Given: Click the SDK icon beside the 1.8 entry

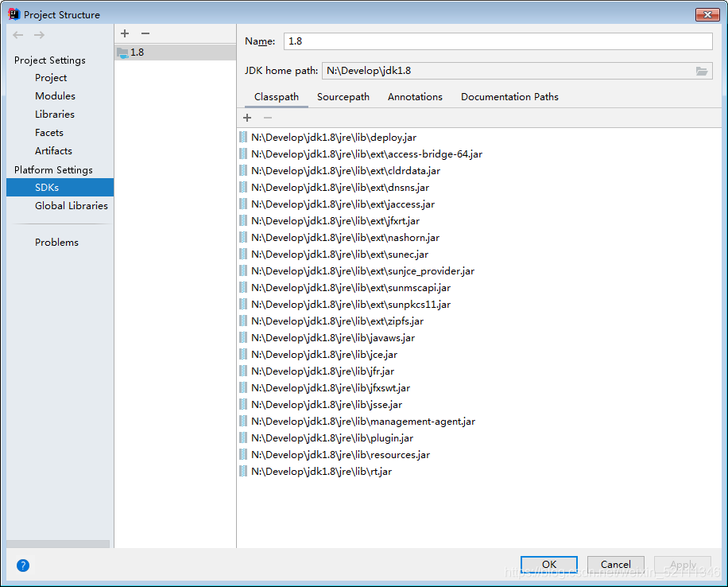Looking at the screenshot, I should (x=124, y=52).
